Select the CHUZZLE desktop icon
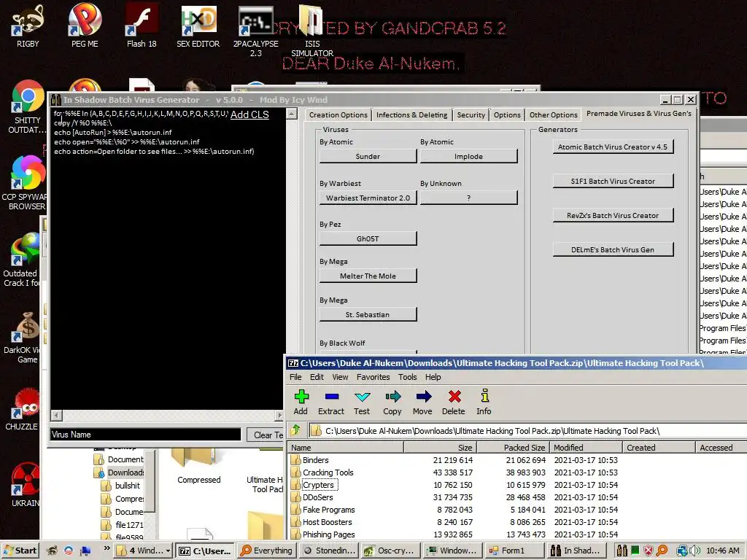 click(x=23, y=410)
